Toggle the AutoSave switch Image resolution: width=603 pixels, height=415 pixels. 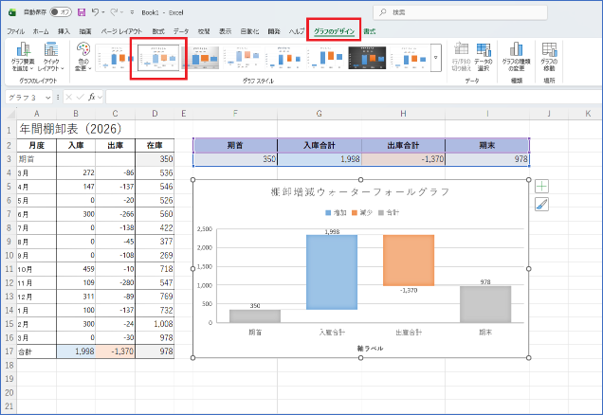pos(60,12)
